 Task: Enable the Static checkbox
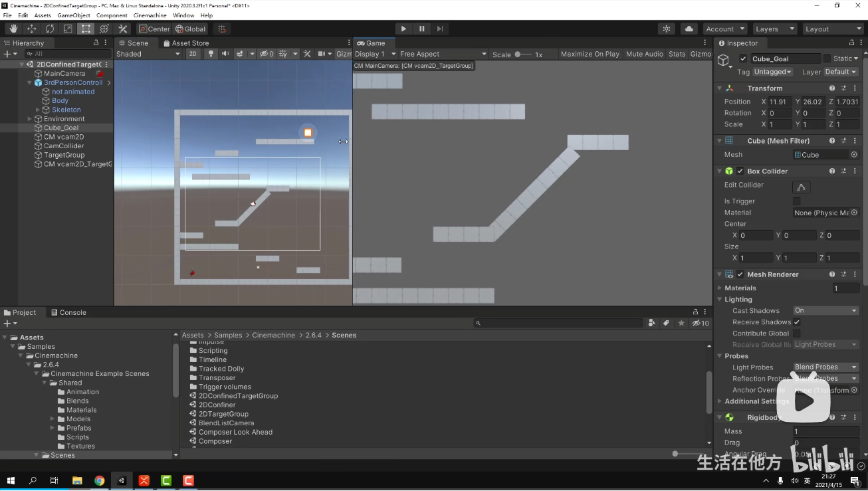[827, 58]
